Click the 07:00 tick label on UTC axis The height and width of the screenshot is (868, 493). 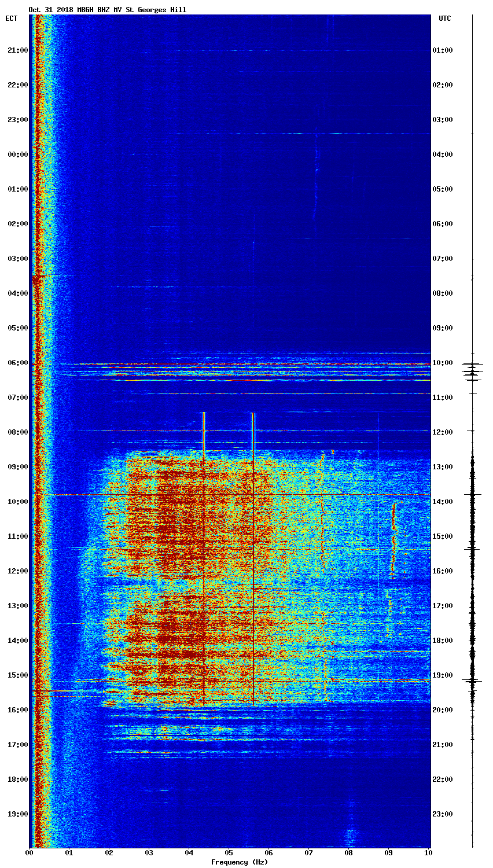pyautogui.click(x=443, y=259)
